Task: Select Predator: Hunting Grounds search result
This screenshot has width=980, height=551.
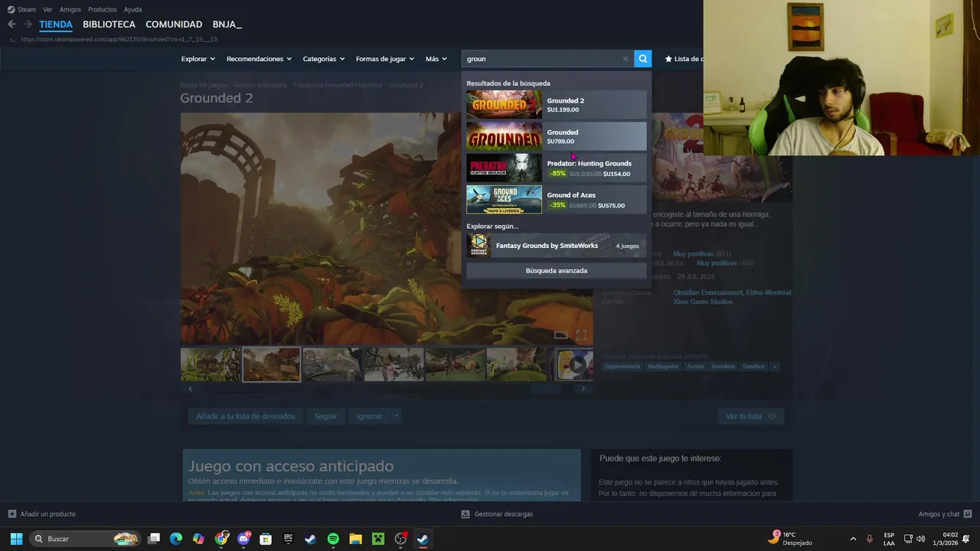Action: point(557,168)
